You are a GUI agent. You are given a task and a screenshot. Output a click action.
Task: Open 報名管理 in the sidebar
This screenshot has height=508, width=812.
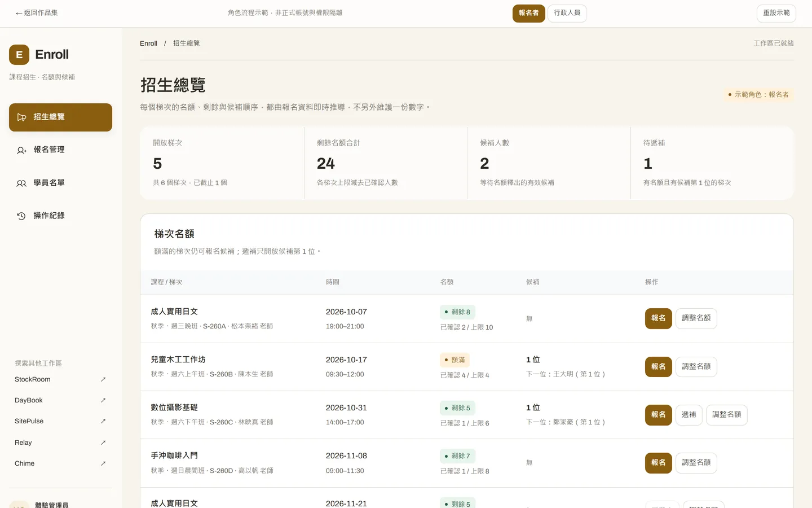60,150
